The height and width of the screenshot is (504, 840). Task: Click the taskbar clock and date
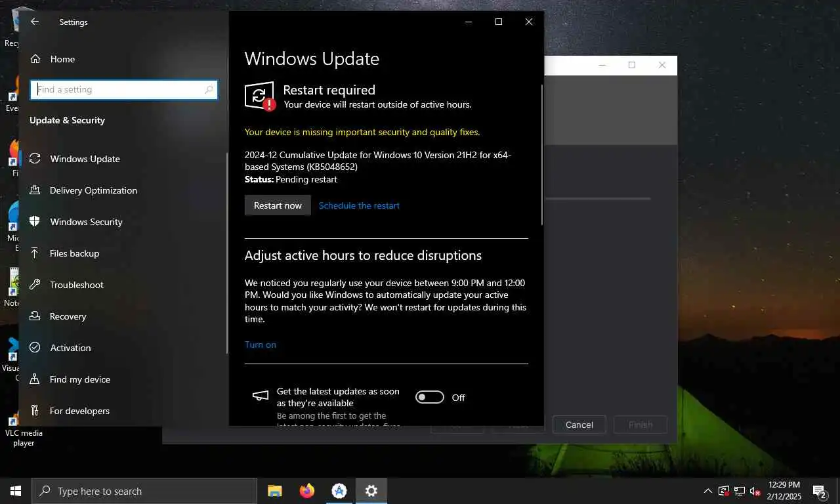(x=784, y=491)
